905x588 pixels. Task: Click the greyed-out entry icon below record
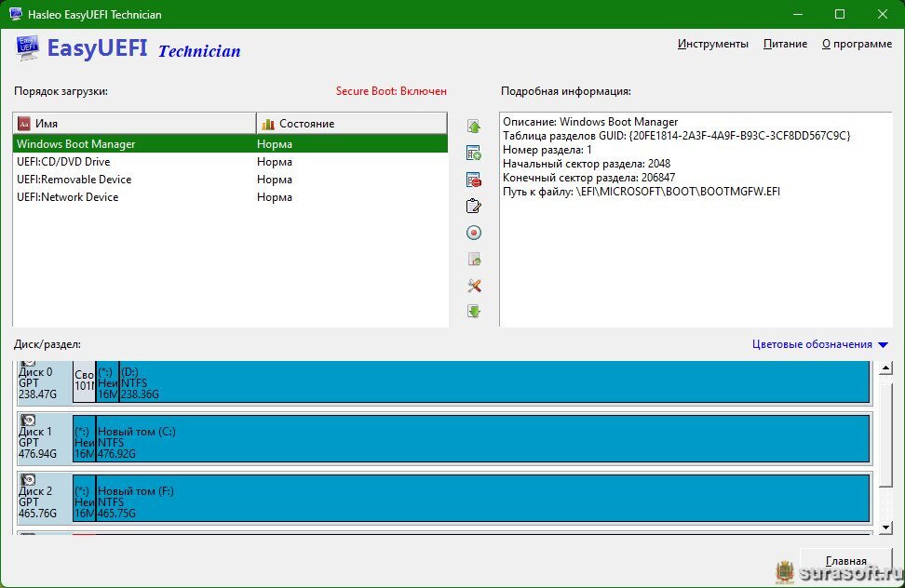[x=474, y=259]
